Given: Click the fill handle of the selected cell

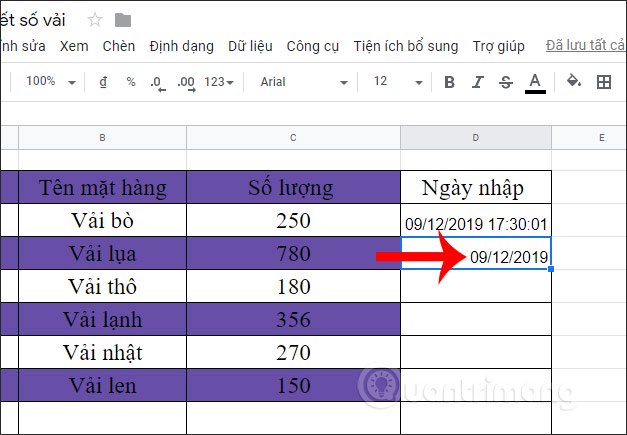Looking at the screenshot, I should [x=551, y=269].
